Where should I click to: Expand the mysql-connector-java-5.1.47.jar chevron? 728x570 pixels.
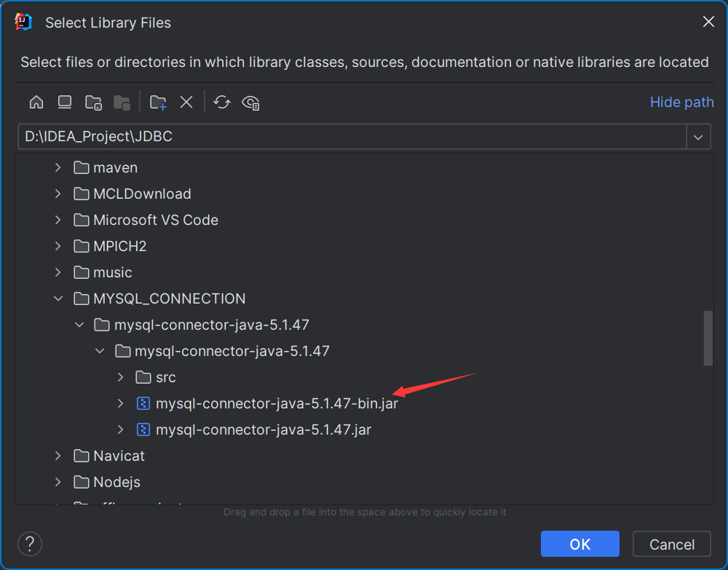121,430
